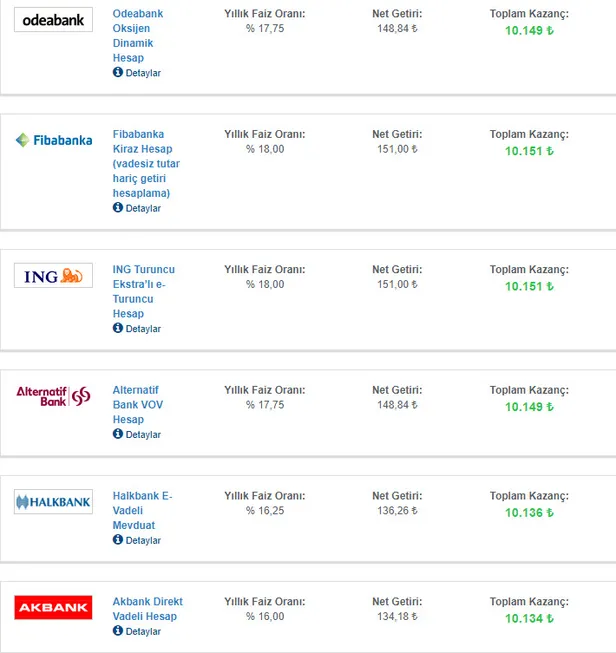Open the Alternatif Bank VOV Hesap link
616x653 pixels.
pos(135,404)
